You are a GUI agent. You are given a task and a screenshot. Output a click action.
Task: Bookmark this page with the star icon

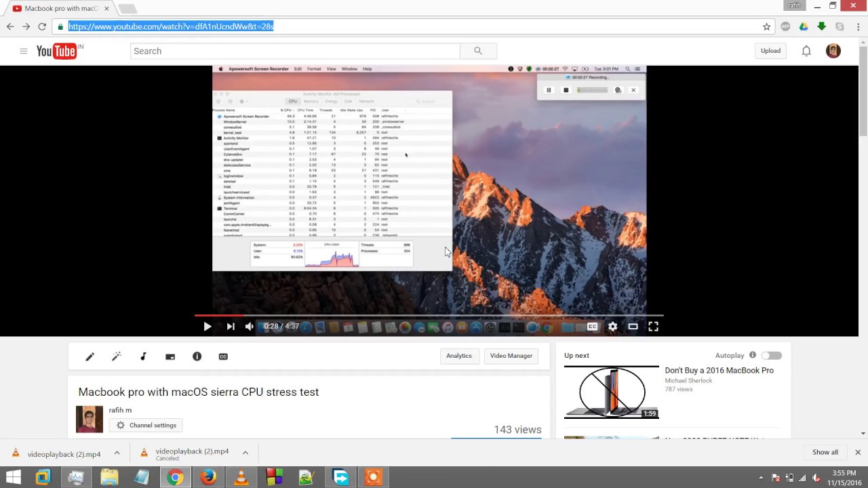[766, 26]
